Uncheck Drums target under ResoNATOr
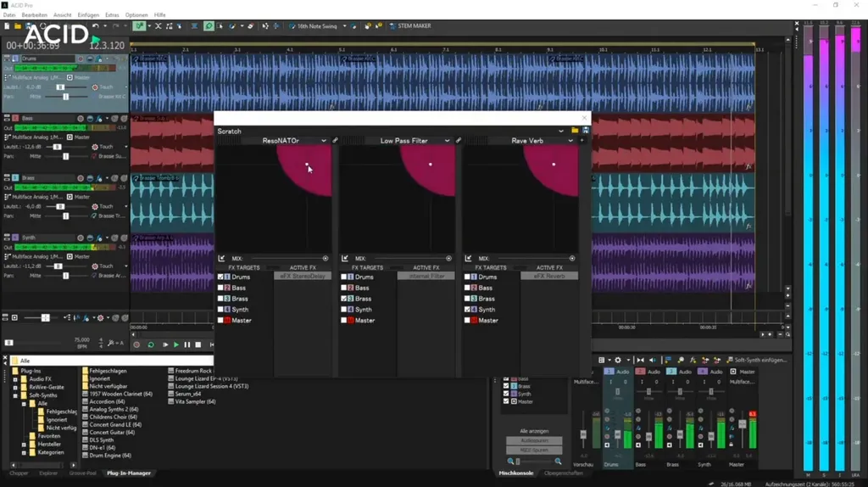 pyautogui.click(x=221, y=277)
